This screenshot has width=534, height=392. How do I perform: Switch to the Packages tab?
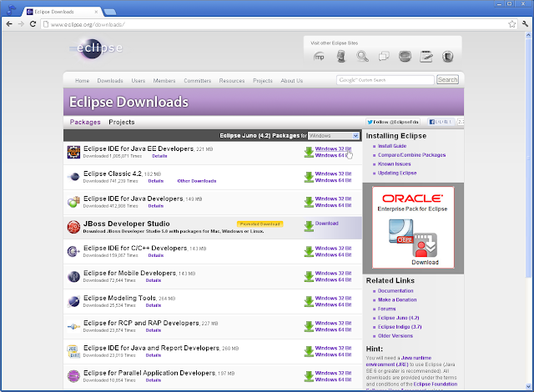pos(85,122)
